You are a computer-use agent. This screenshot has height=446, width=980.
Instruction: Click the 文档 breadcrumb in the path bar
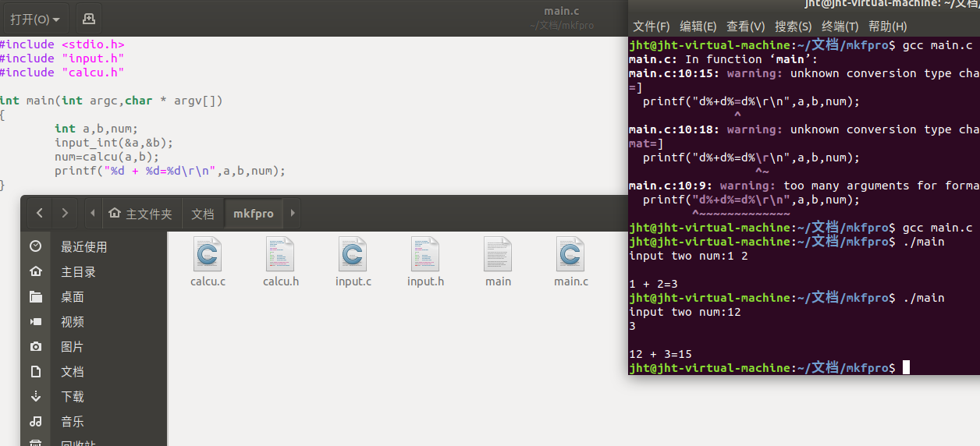point(203,213)
